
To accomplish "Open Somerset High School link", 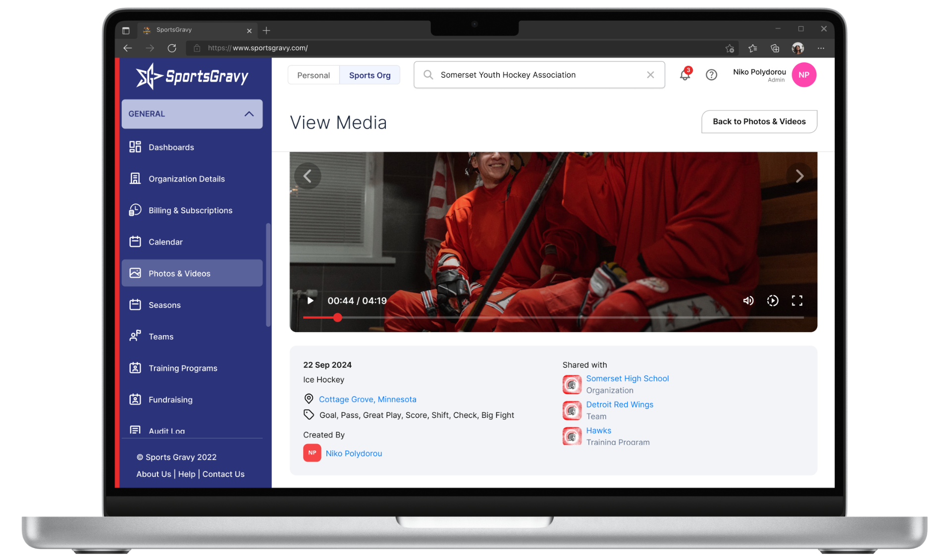I will pos(627,378).
